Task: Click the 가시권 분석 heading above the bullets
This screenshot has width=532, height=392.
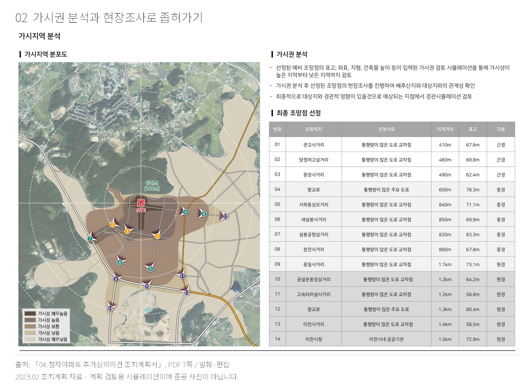Action: click(292, 54)
